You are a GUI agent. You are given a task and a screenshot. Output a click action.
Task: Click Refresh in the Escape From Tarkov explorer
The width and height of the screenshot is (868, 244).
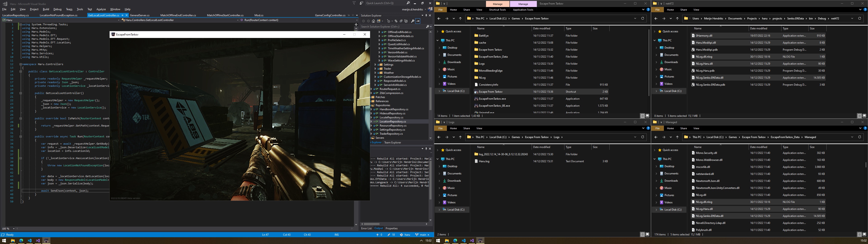pos(643,19)
